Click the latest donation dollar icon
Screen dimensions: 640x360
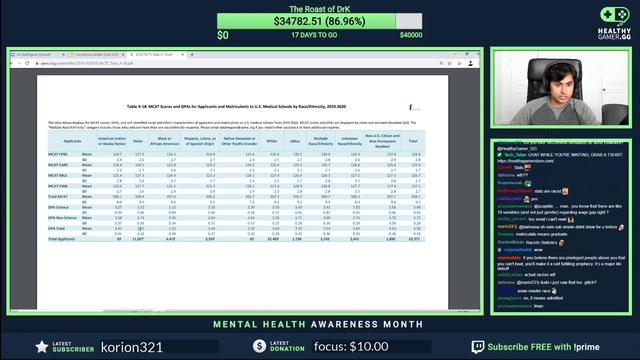point(259,346)
